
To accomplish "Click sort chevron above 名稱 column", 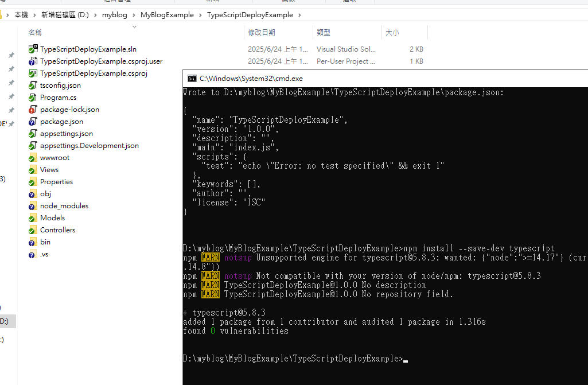I will tap(135, 26).
